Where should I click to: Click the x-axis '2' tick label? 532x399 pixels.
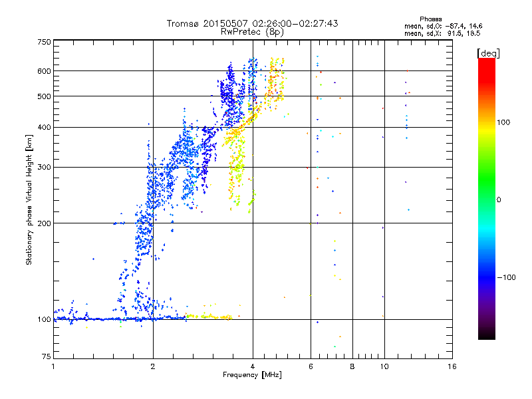tap(153, 366)
